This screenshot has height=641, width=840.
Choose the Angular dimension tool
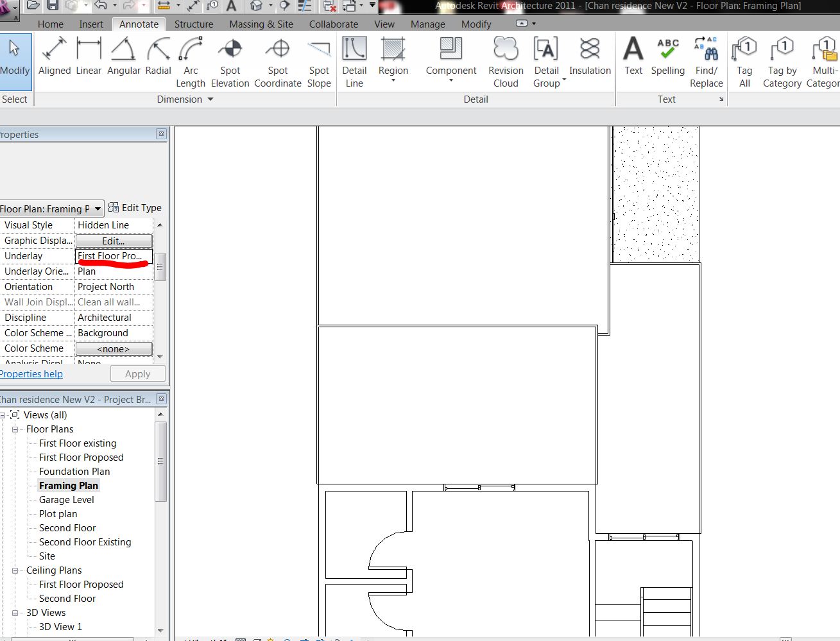point(123,58)
